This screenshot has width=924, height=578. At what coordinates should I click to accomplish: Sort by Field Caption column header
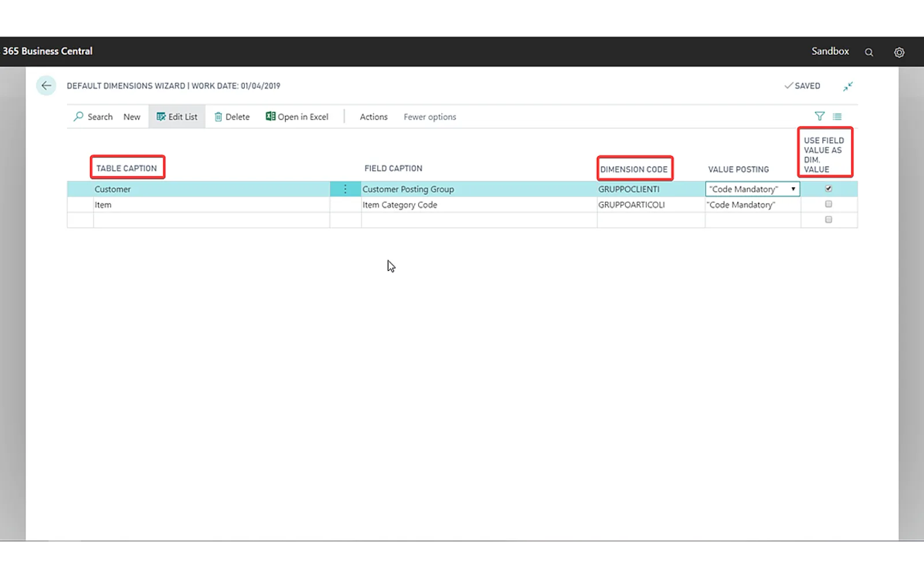click(393, 168)
